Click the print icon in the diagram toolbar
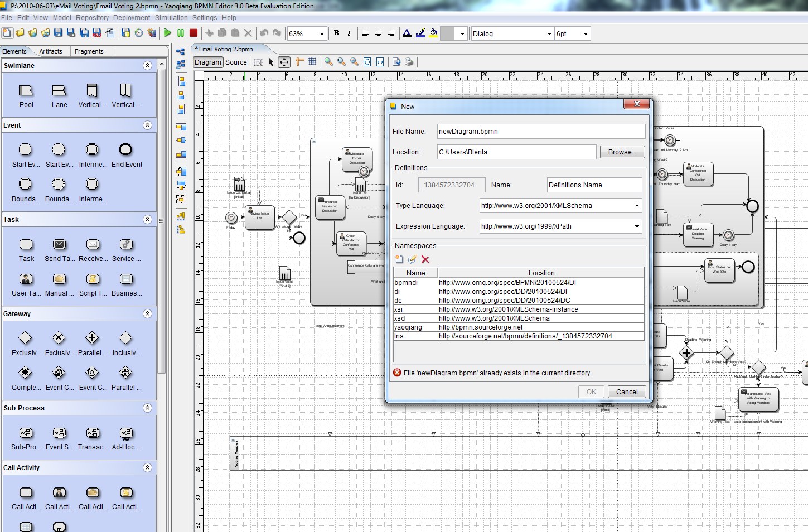Screen dimensions: 808x532 click(x=409, y=62)
